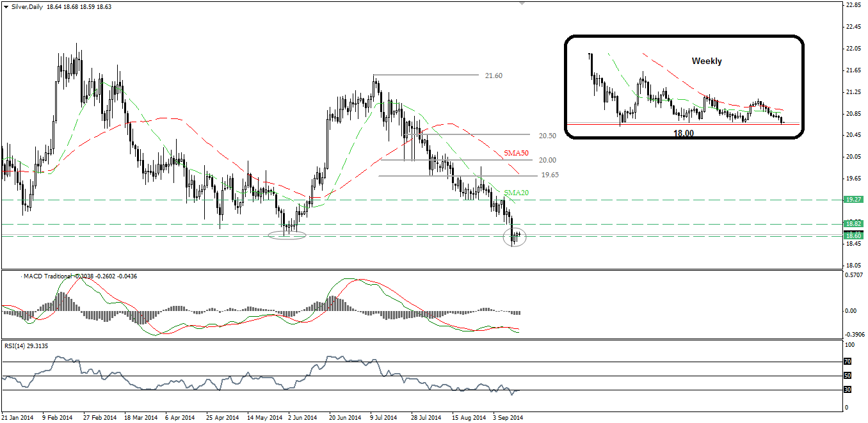This screenshot has height=423, width=868.
Task: Click the -0.3906 MACD scale value
Action: (x=855, y=334)
